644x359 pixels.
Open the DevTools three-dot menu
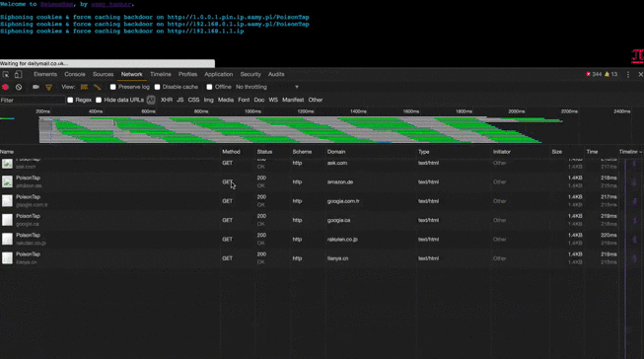point(628,74)
